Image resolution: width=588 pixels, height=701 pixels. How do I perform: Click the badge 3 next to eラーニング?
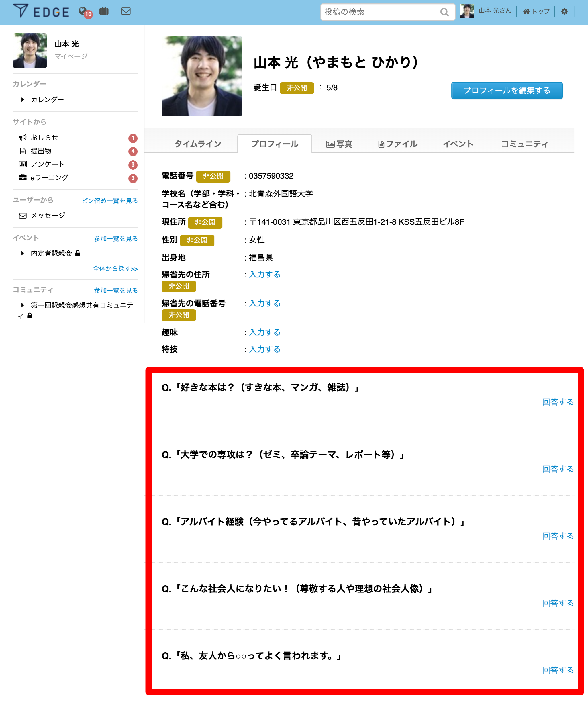click(133, 178)
